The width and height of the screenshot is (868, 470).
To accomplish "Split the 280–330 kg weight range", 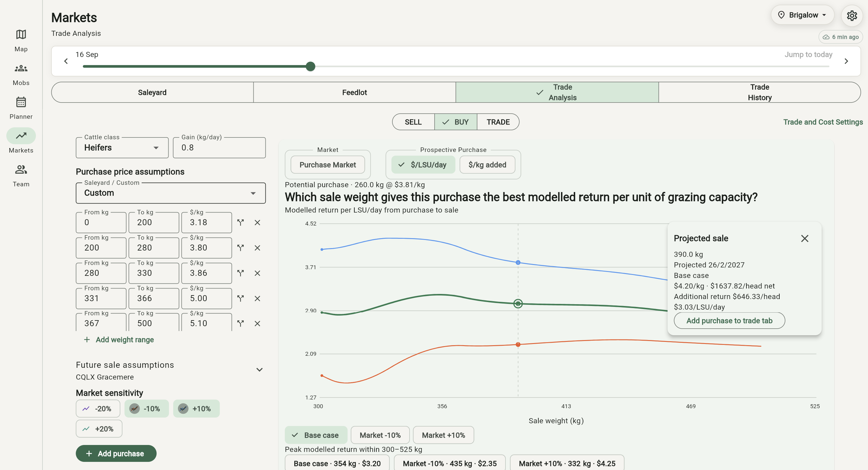I will pos(240,273).
